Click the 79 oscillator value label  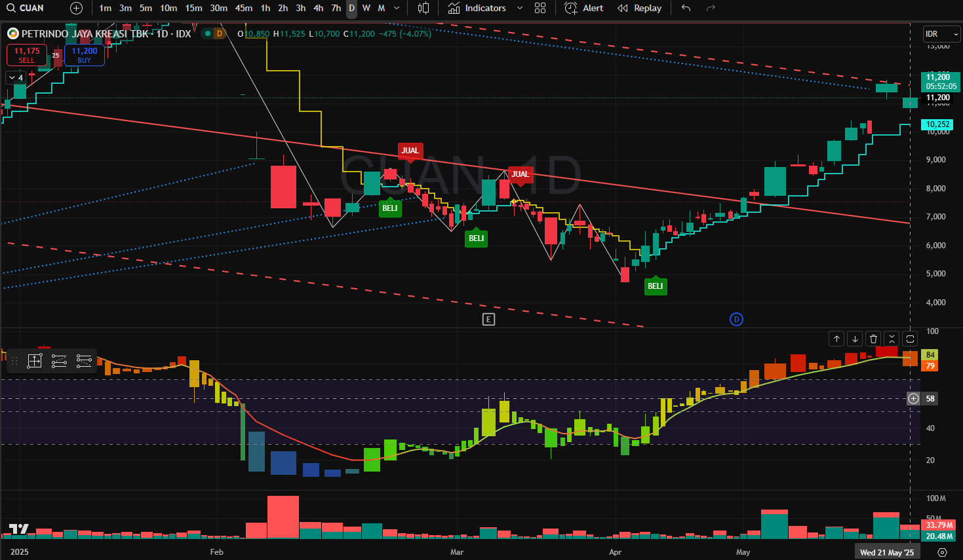click(930, 366)
